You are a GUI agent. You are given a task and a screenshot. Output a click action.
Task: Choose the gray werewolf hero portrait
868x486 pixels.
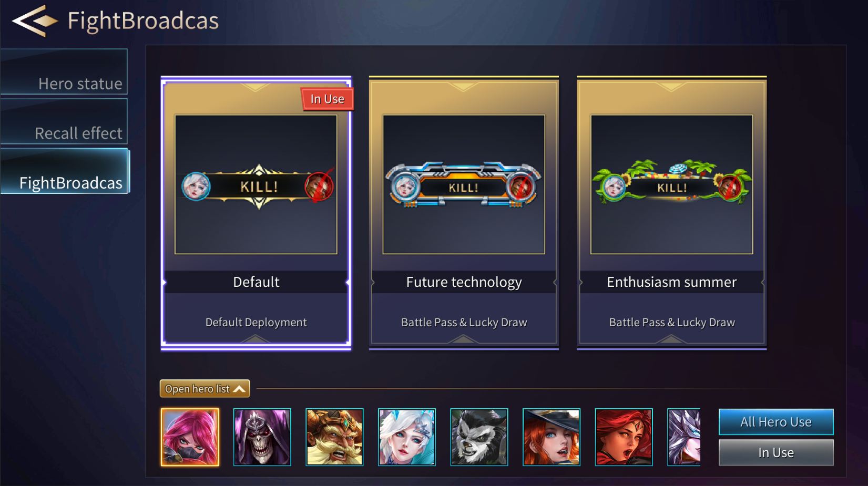[x=479, y=437]
